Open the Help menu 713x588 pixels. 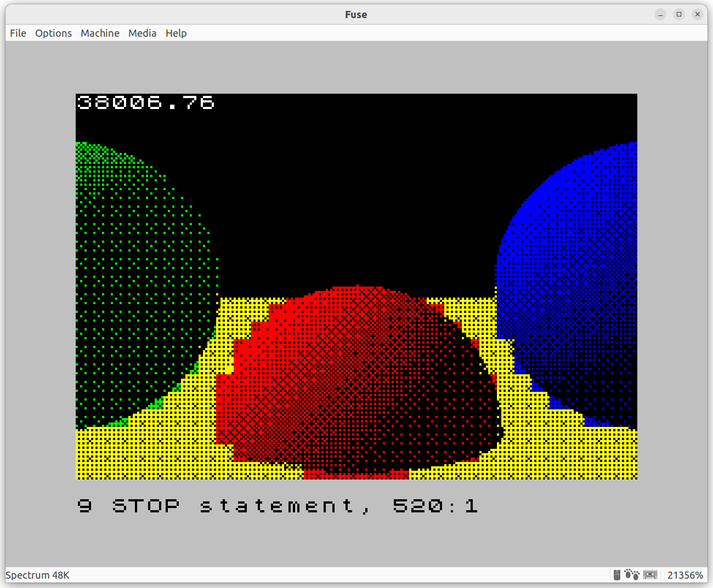tap(176, 33)
